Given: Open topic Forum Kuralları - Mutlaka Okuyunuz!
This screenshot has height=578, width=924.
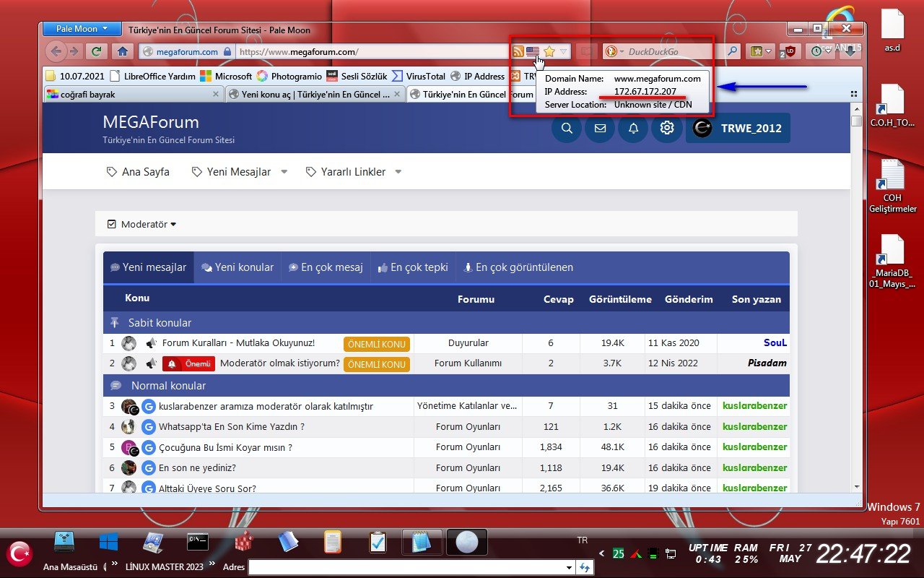Looking at the screenshot, I should pyautogui.click(x=238, y=343).
